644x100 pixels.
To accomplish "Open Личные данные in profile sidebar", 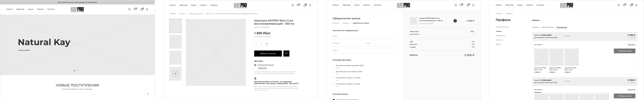I will 502,27.
